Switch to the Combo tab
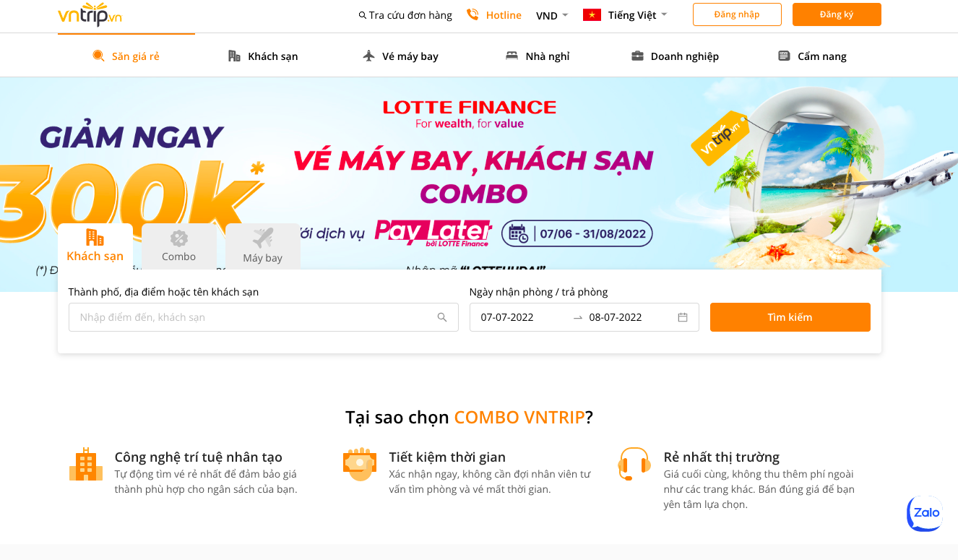Screen dimensions: 958x560 [178, 246]
